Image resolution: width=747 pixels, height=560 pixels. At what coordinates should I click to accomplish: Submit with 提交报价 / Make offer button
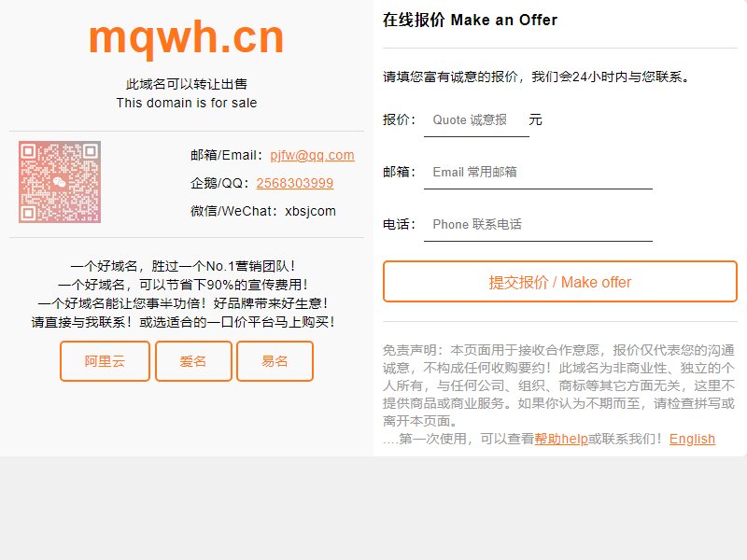coord(560,282)
